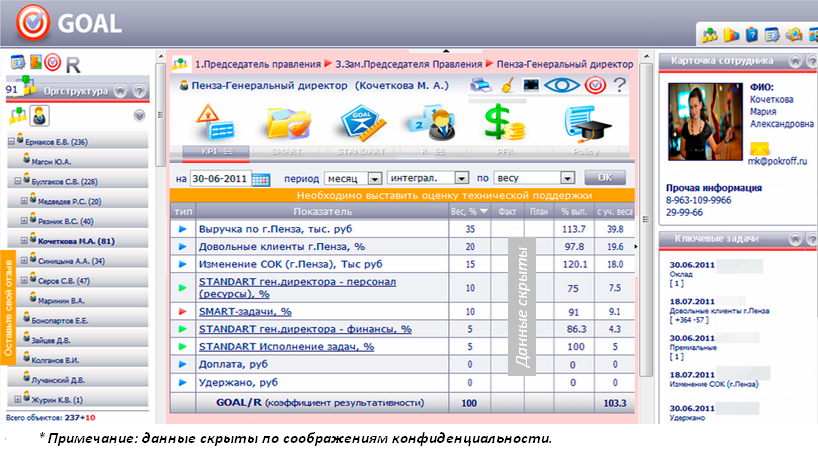Click the OK button
The height and width of the screenshot is (458, 818).
tap(605, 177)
